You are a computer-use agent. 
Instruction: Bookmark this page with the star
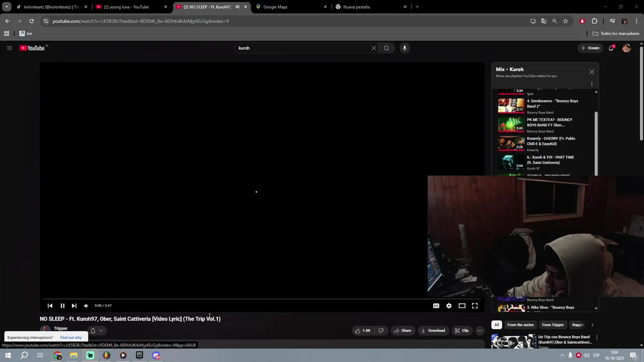(566, 21)
